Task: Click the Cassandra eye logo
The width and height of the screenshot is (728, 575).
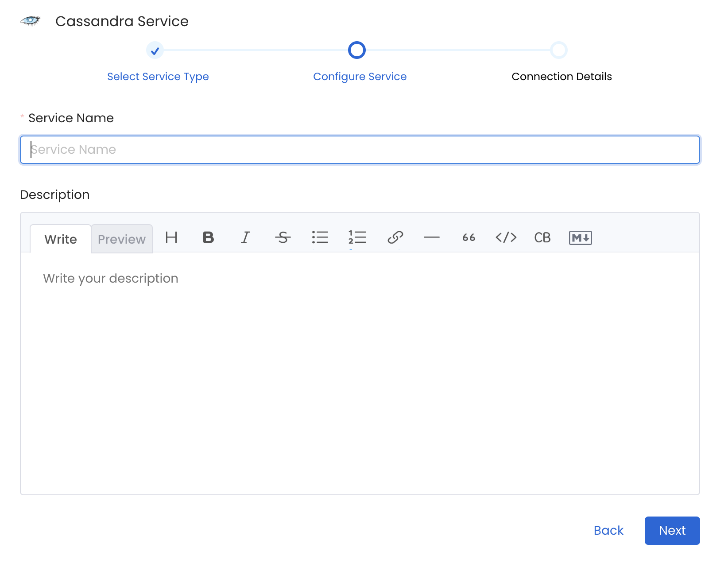Action: point(31,21)
